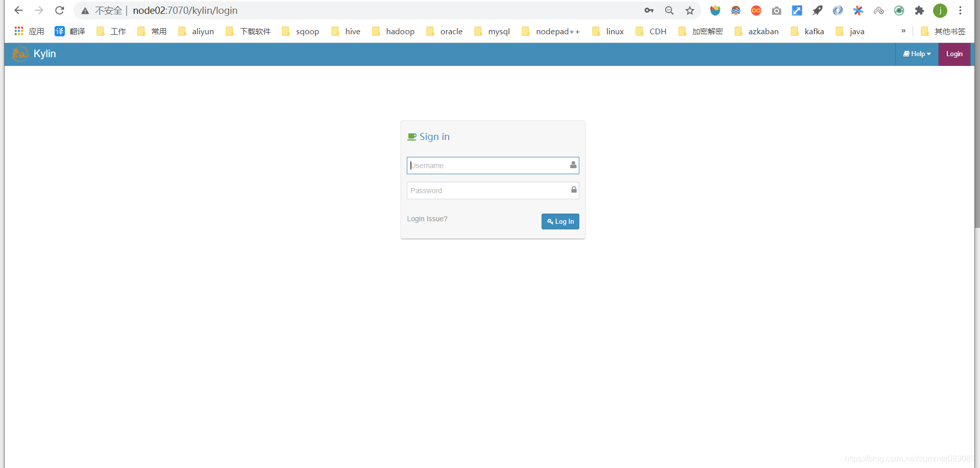
Task: Open the green profile avatar
Action: point(940,10)
